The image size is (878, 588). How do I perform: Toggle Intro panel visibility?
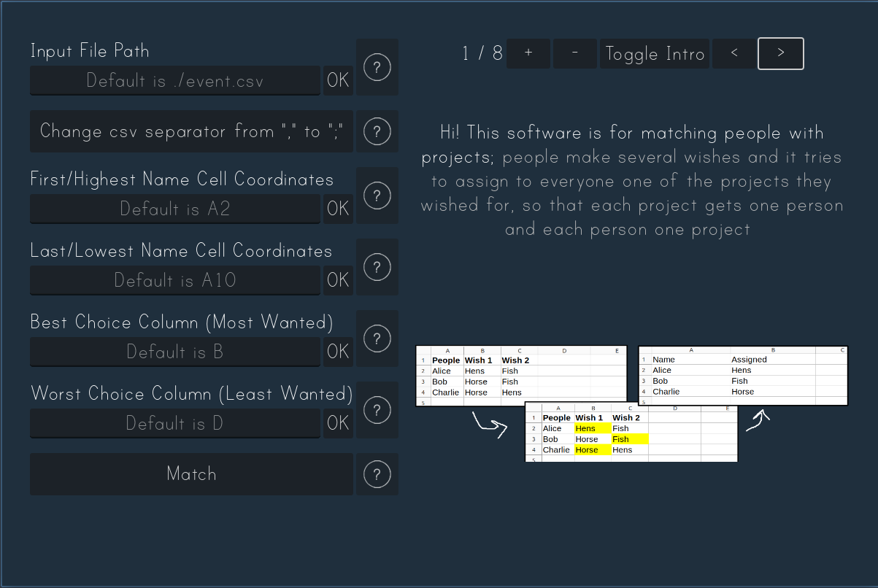[655, 53]
